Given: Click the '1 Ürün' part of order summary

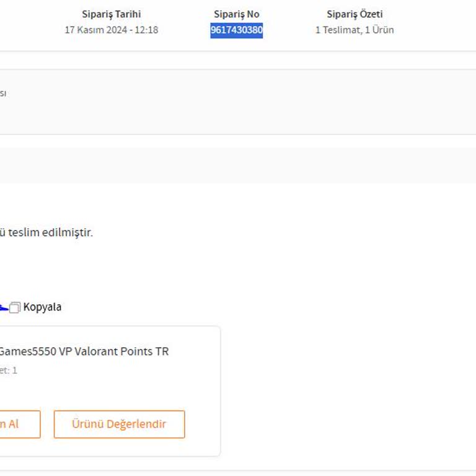Looking at the screenshot, I should pos(379,30).
